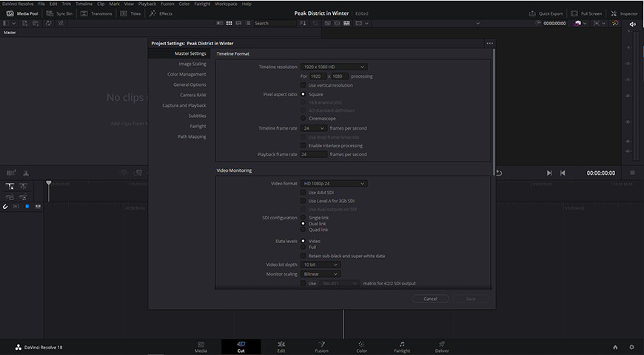
Task: Click the timeline playhead marker
Action: [x=48, y=183]
